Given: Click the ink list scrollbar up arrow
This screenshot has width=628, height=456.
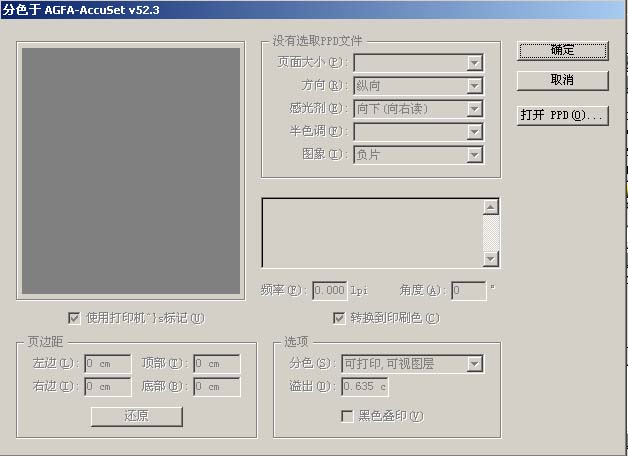Looking at the screenshot, I should [x=491, y=207].
